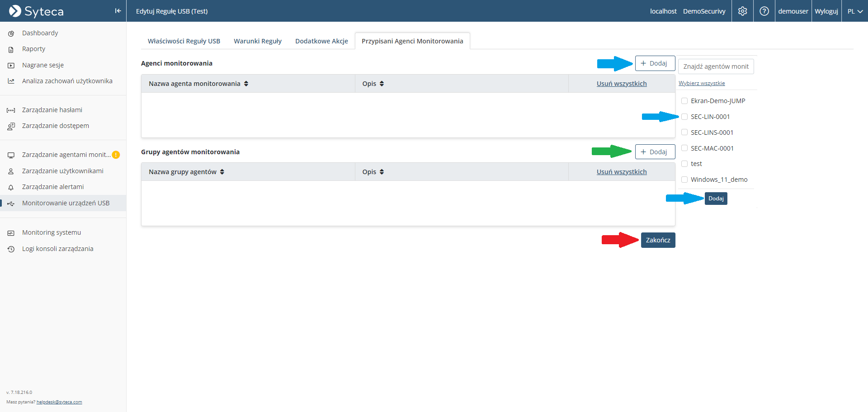
Task: Sort by Nazwa grupy agentów column
Action: [x=222, y=172]
